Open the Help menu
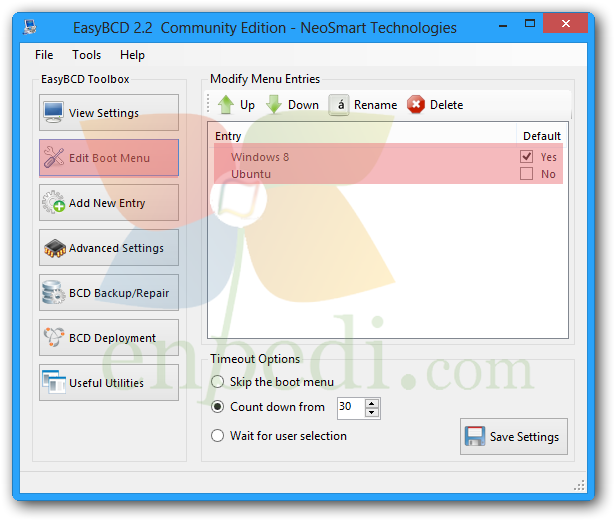This screenshot has width=615, height=521. [x=132, y=55]
